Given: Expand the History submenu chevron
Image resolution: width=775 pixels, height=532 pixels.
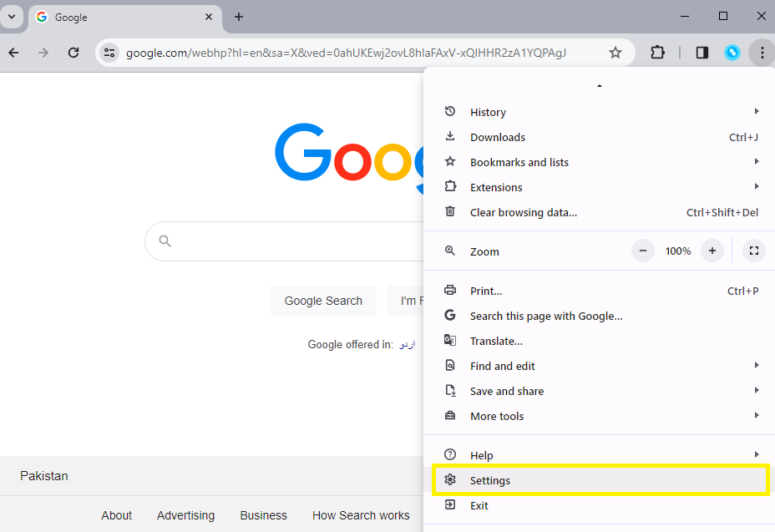Looking at the screenshot, I should [x=756, y=111].
